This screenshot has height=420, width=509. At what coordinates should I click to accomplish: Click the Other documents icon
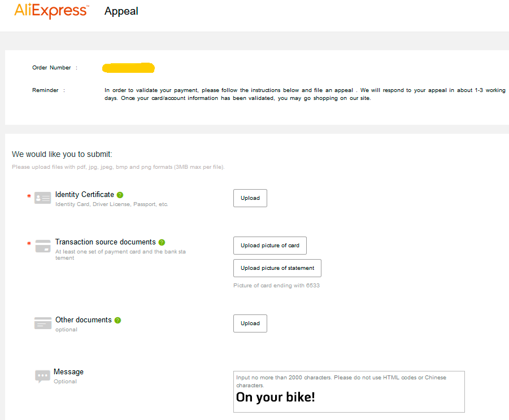point(43,323)
